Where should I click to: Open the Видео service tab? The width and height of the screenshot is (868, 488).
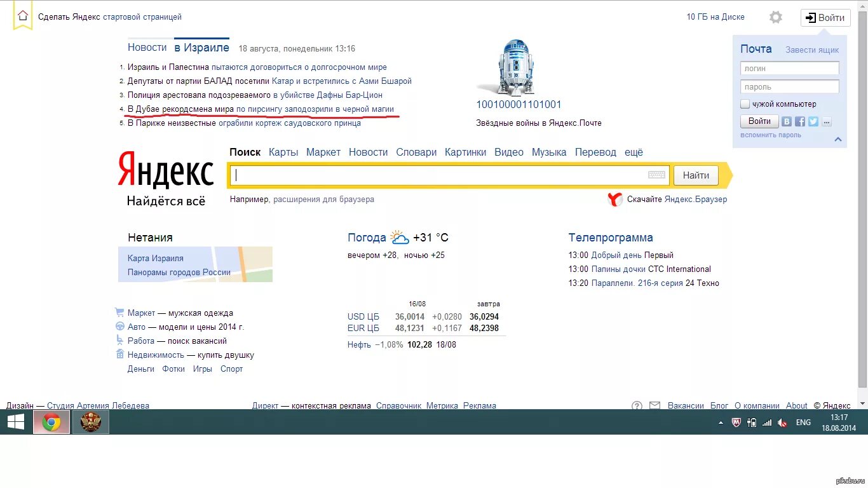tap(509, 152)
